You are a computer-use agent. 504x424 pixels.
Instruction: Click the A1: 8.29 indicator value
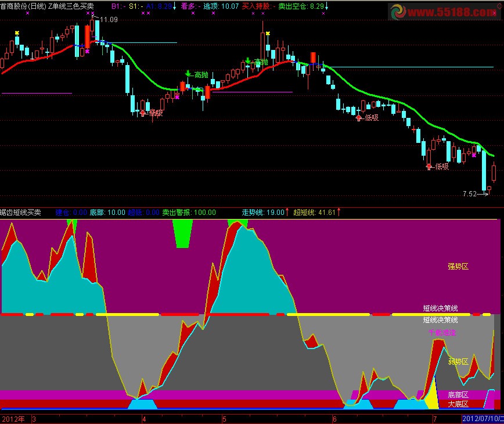pyautogui.click(x=161, y=6)
